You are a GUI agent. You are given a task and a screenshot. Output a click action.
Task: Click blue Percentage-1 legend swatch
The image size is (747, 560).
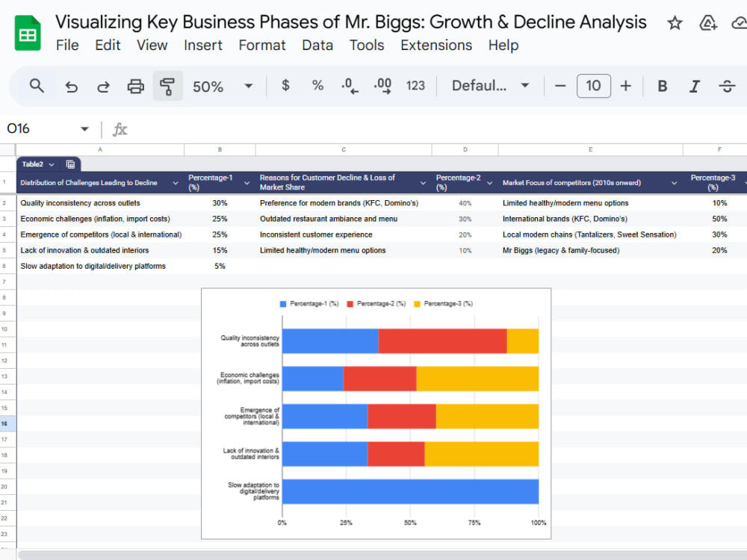tap(283, 304)
